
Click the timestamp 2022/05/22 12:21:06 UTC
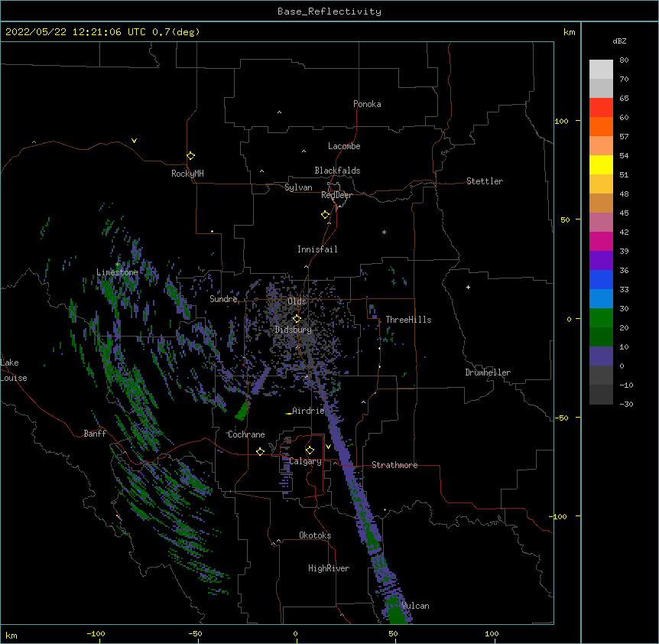pos(76,32)
